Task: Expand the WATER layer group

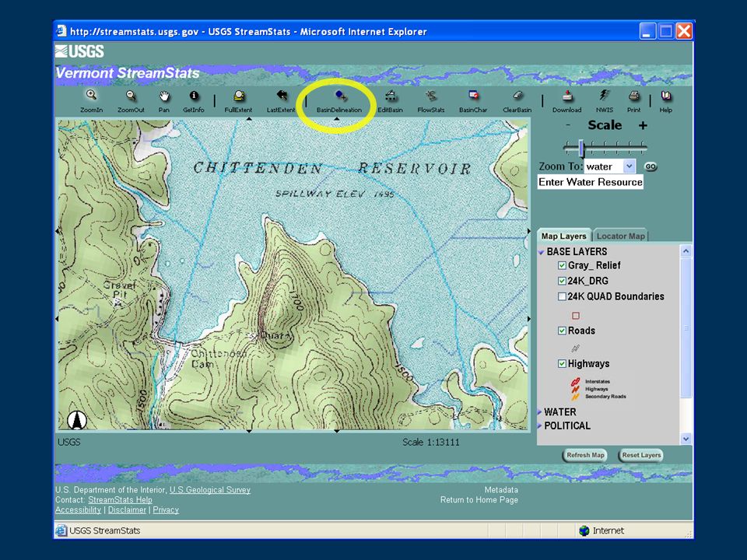Action: point(540,412)
